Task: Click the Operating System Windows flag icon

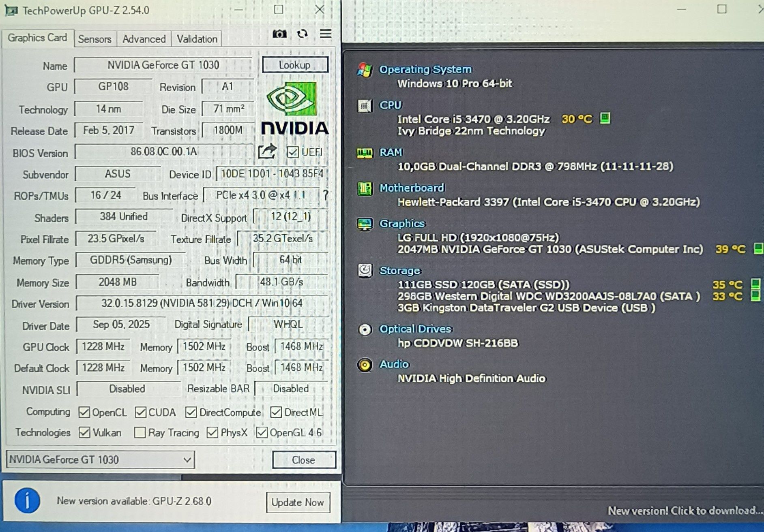Action: pos(365,70)
